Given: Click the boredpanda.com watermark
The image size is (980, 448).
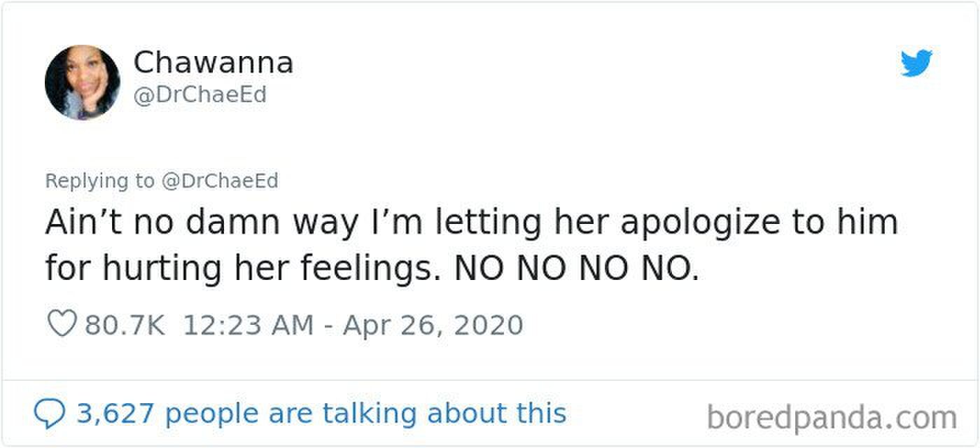Looking at the screenshot, I should tap(832, 418).
